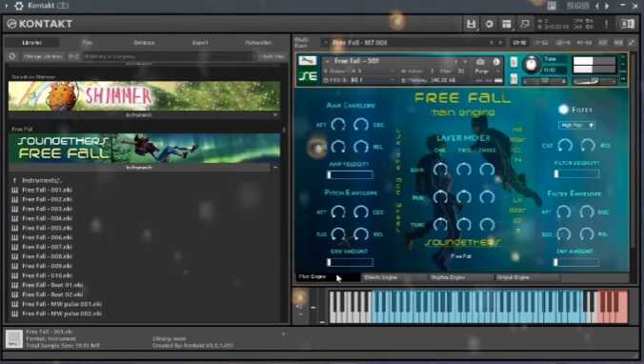Toggle the solo button on instrument header
The image size is (644, 364).
coord(513,62)
